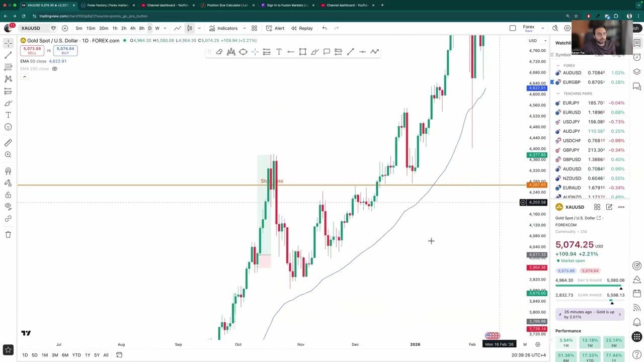Open the Mon 16 Feb economic event flags
The width and height of the screenshot is (644, 362).
point(493,336)
